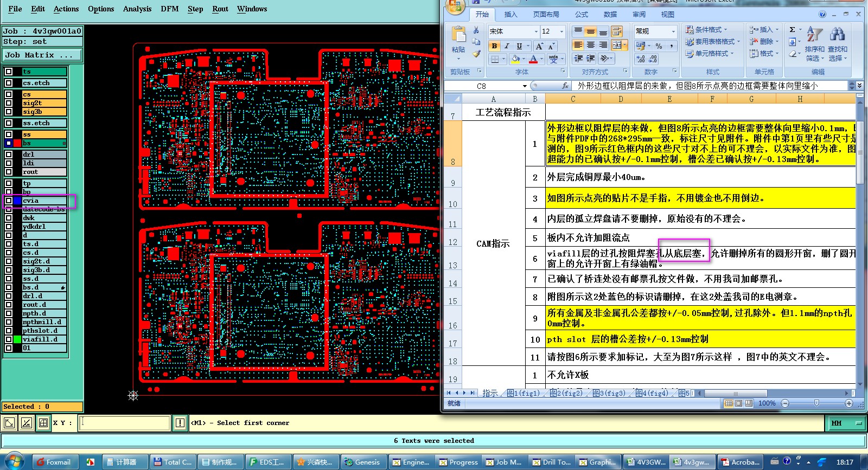This screenshot has height=470, width=868.
Task: Open the font size dropdown showing 12
Action: click(x=561, y=31)
